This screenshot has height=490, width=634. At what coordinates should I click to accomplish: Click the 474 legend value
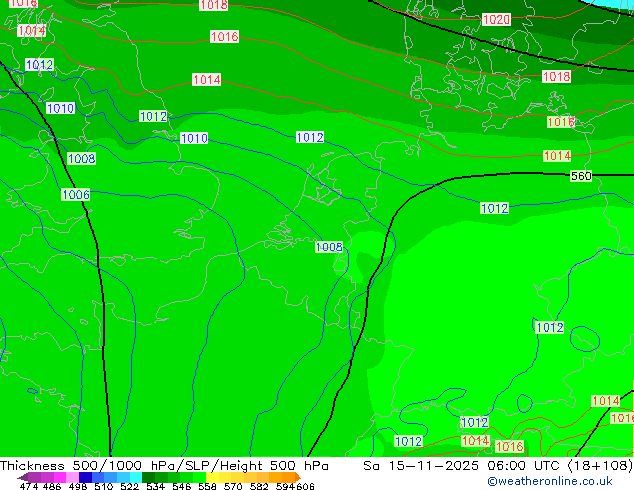click(x=29, y=486)
